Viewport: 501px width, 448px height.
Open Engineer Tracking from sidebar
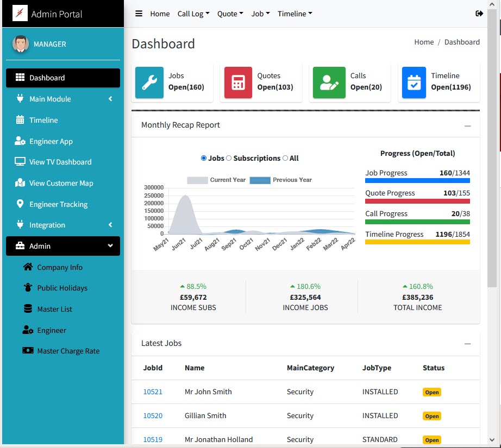(58, 204)
